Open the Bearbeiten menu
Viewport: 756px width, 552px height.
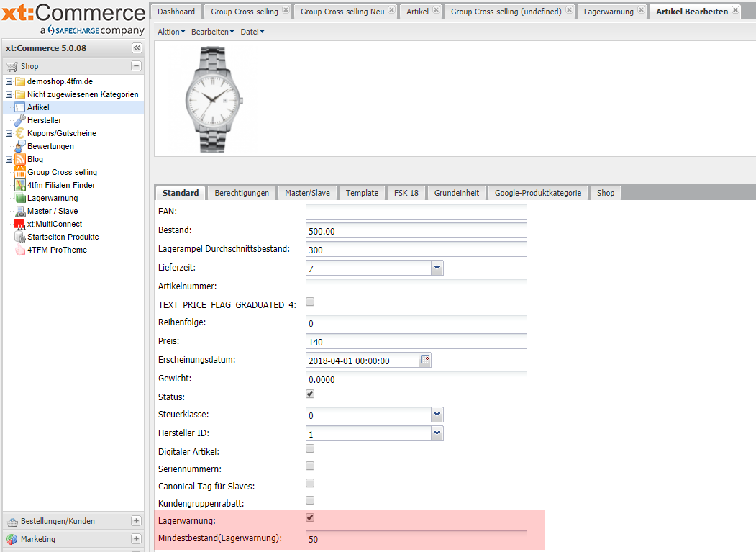(212, 32)
